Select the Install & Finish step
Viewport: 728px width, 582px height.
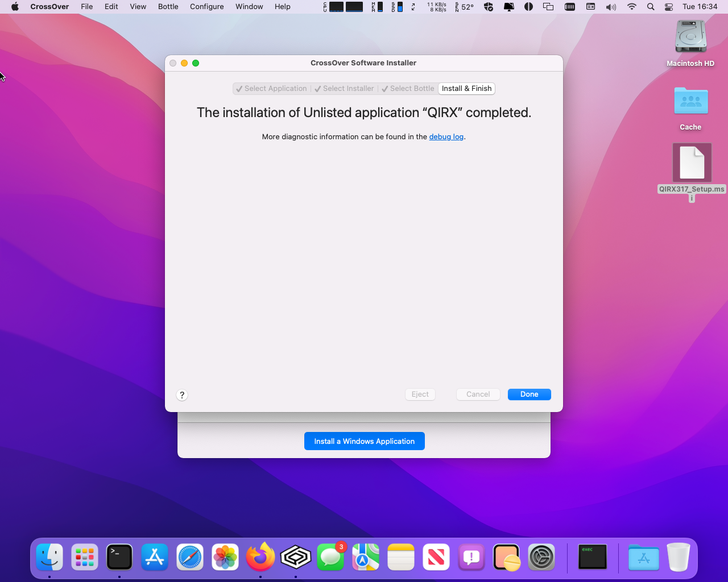point(467,89)
